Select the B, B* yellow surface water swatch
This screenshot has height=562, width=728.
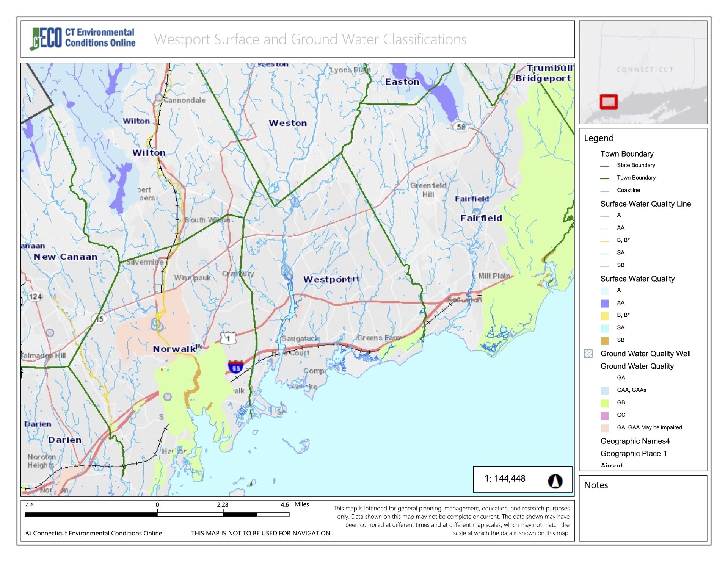click(x=605, y=316)
